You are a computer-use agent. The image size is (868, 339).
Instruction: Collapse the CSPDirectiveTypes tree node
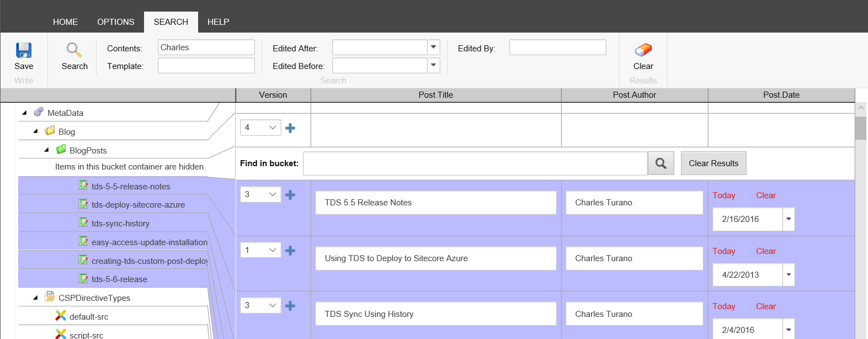tap(35, 298)
